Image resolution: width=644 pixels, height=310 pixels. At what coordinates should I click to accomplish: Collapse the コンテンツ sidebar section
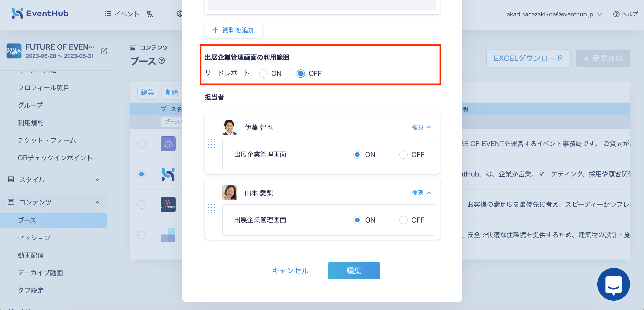pyautogui.click(x=98, y=202)
